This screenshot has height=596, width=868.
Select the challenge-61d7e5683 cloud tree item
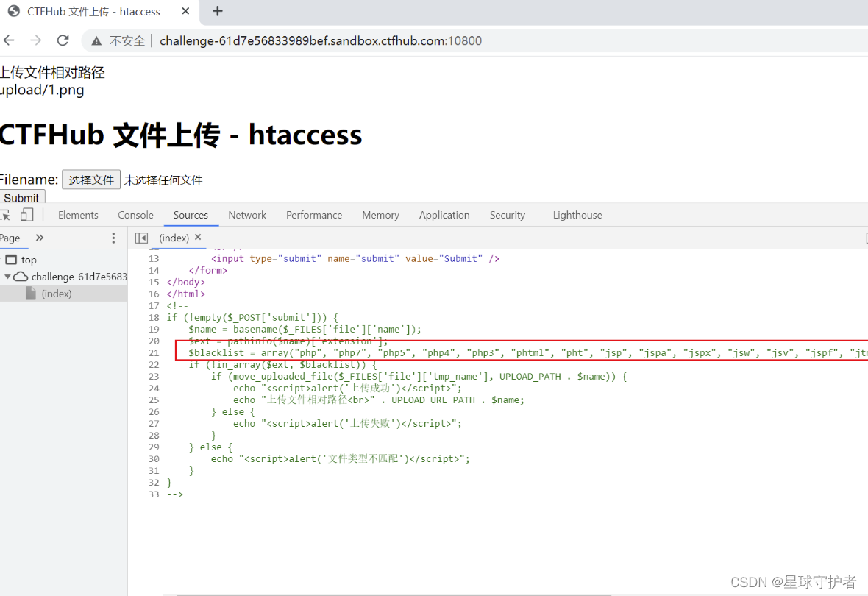tap(71, 277)
